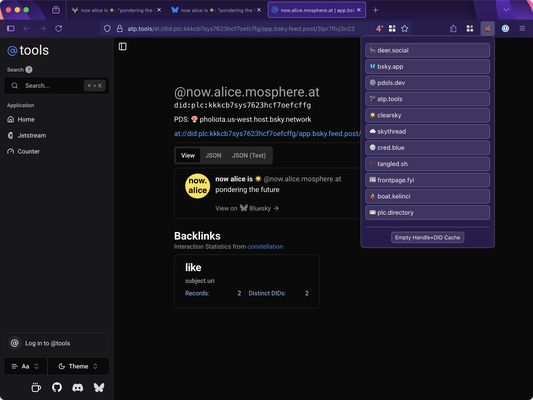Image resolution: width=533 pixels, height=400 pixels.
Task: Toggle the browser sidebar icon
Action: (x=11, y=29)
